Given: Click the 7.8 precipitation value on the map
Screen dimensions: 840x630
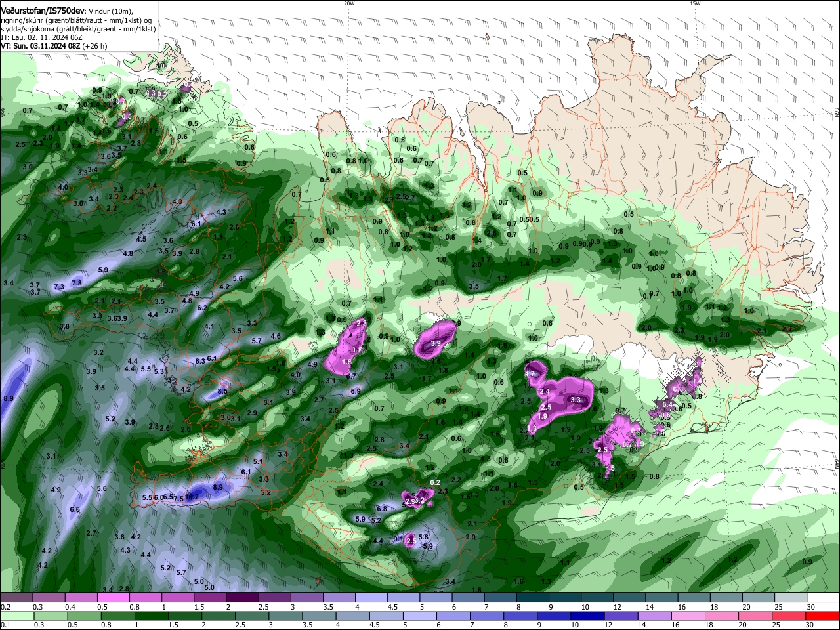Looking at the screenshot, I should point(76,283).
